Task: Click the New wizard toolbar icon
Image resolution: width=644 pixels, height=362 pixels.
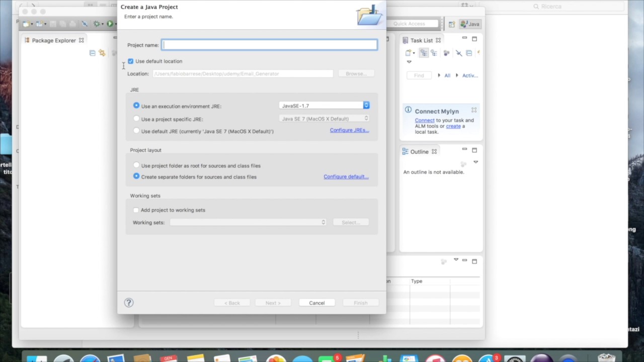Action: point(25,24)
